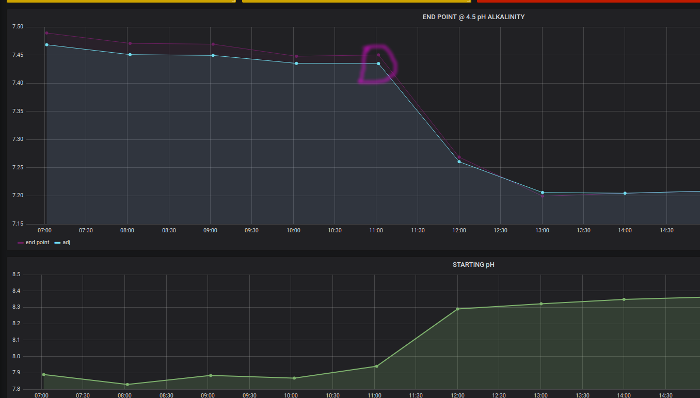This screenshot has width=700, height=398.
Task: Click the 8.0 y-axis label in Starting pH
Action: pyautogui.click(x=16, y=356)
